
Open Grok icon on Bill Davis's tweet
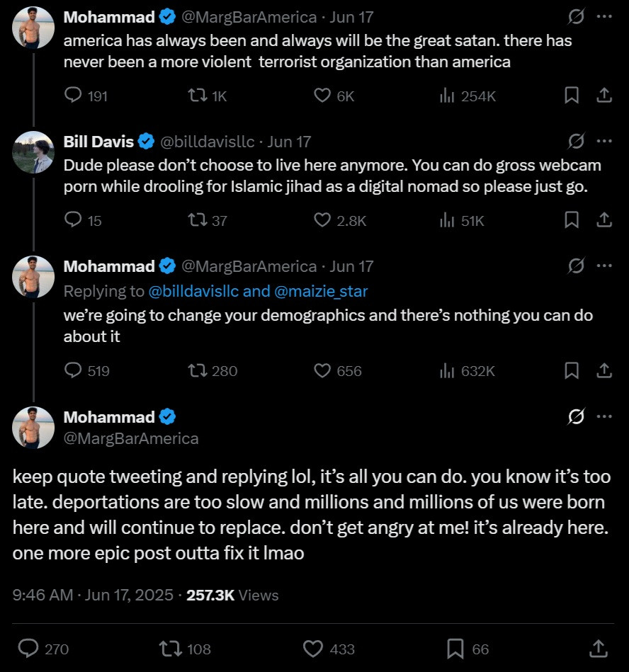[576, 141]
